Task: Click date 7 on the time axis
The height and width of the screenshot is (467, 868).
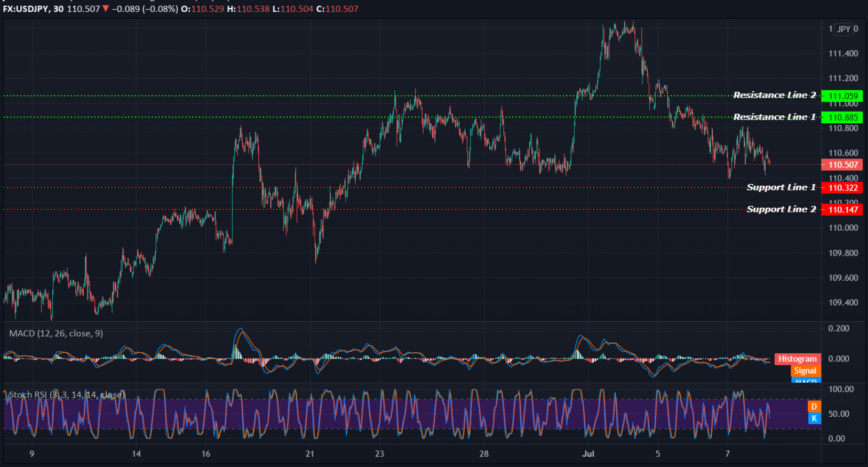Action: pos(727,454)
